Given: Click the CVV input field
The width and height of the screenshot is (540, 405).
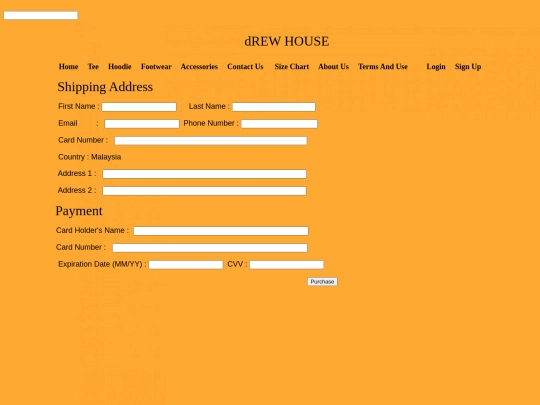Looking at the screenshot, I should click(x=287, y=264).
